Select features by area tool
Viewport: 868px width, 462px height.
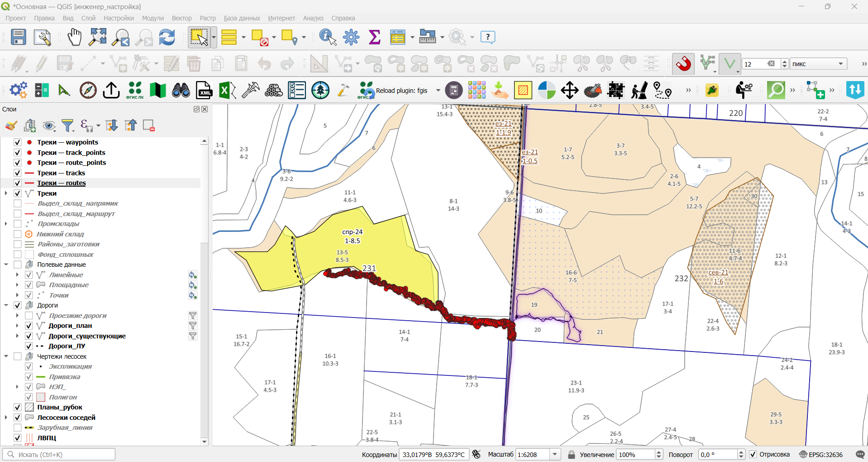click(x=199, y=37)
